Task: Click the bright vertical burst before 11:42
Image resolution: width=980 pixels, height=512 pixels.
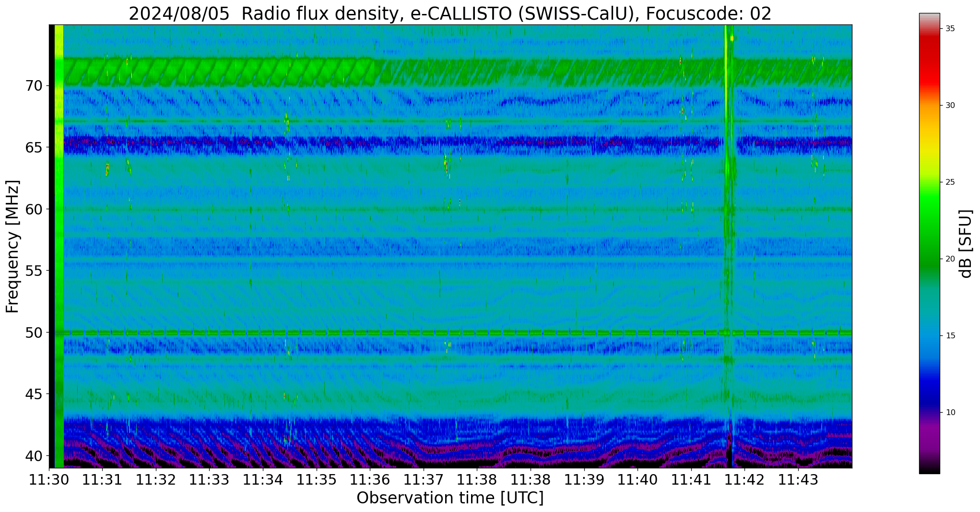Action: tap(728, 246)
